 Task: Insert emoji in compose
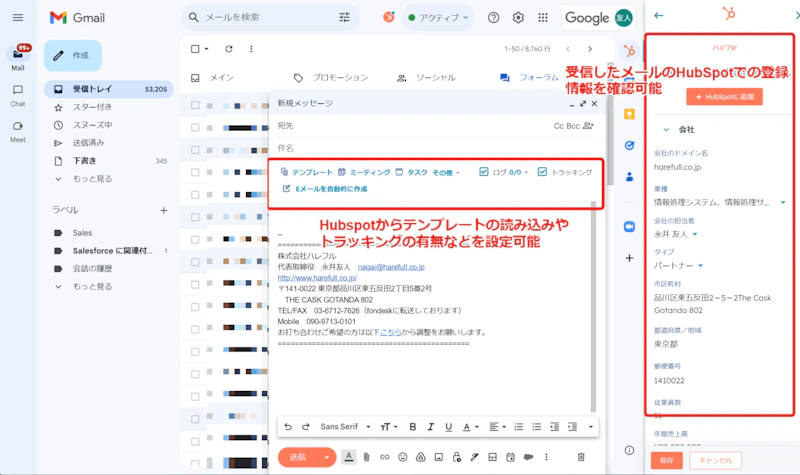[x=403, y=457]
